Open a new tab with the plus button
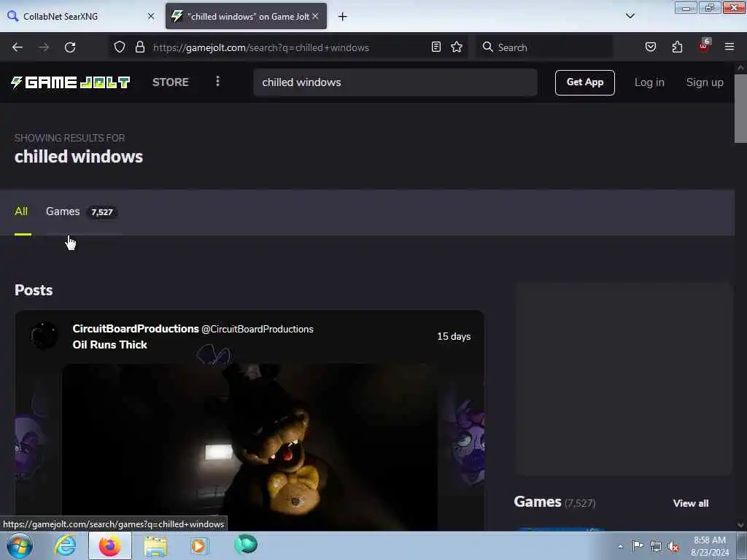 343,17
